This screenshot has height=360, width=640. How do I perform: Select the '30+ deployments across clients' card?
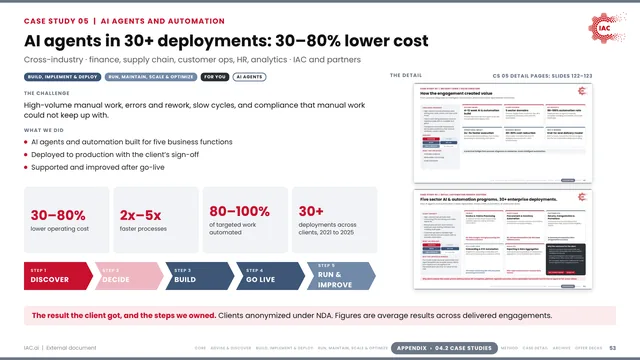click(335, 220)
